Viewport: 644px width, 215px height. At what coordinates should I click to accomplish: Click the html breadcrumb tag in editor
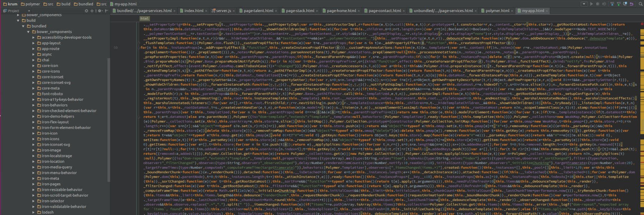point(145,18)
